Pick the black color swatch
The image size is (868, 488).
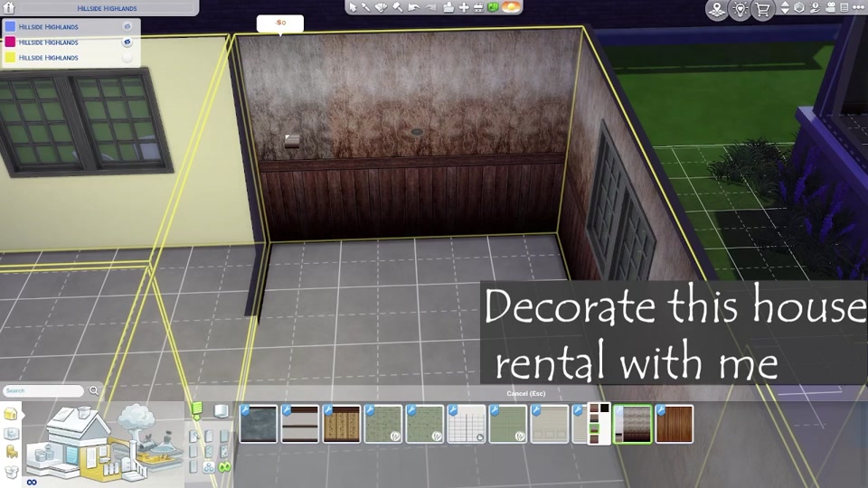click(x=605, y=408)
